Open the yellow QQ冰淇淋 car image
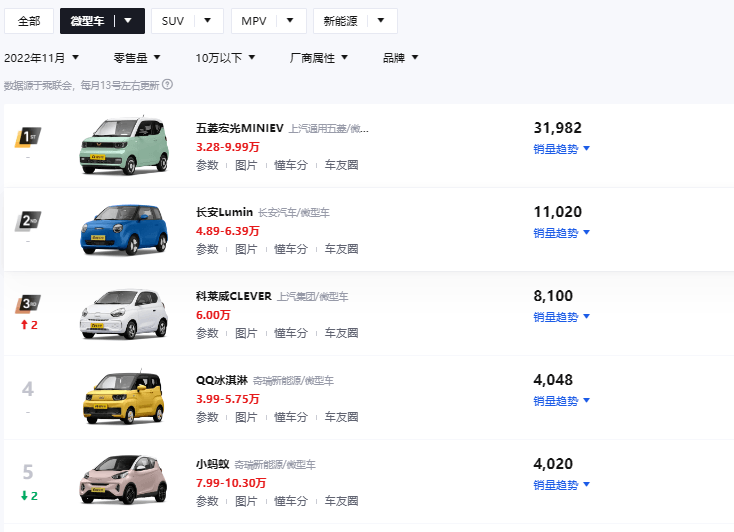The image size is (734, 532). tap(124, 398)
